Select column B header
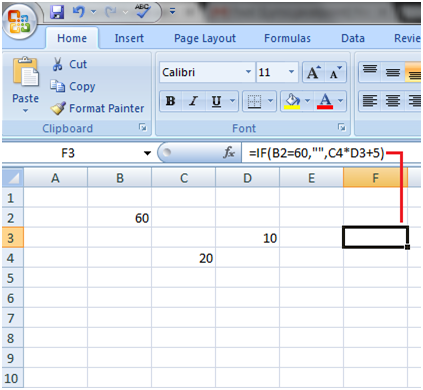 (120, 178)
